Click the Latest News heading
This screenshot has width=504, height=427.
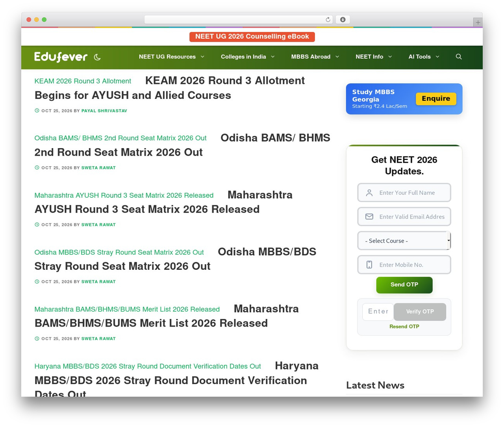point(375,385)
